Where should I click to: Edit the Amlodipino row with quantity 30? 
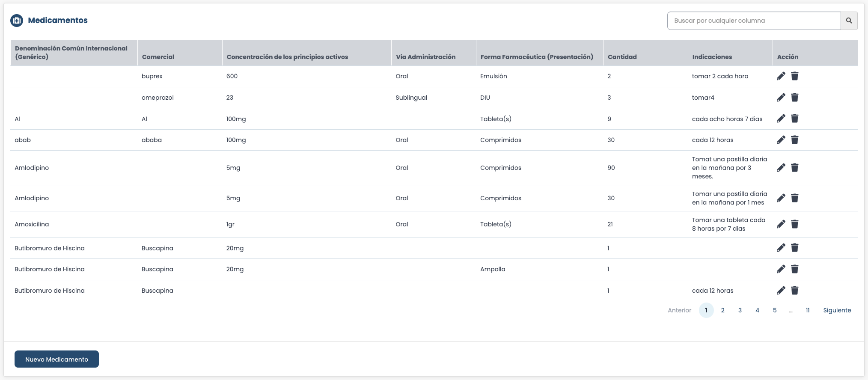[x=781, y=198]
